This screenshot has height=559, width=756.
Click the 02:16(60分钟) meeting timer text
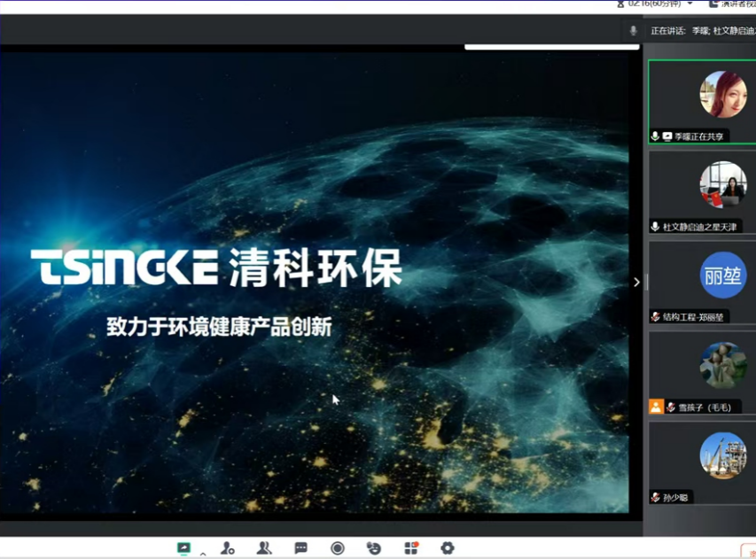(x=655, y=4)
